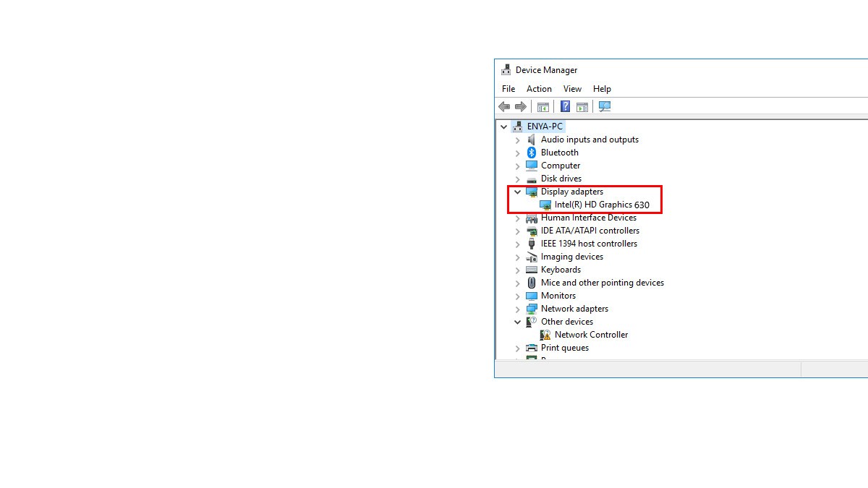Open the File menu
This screenshot has height=488, width=868.
509,89
